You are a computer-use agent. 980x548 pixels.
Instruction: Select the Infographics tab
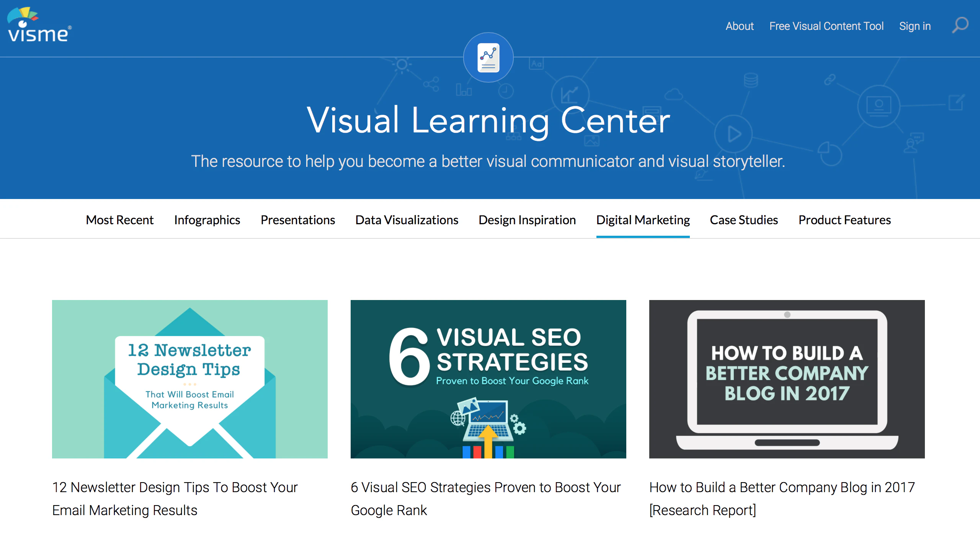coord(207,220)
